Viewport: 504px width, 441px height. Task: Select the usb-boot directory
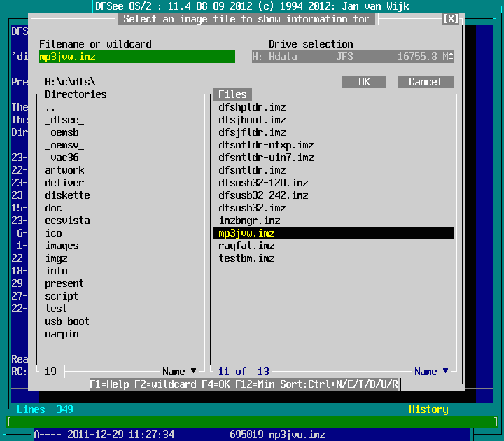[67, 321]
